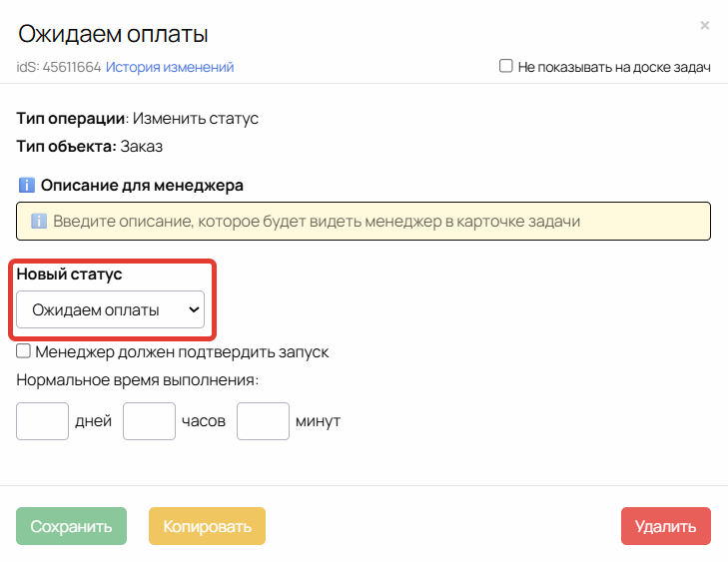Click into the manager description field
Screen dimensions: 728x562
click(364, 221)
